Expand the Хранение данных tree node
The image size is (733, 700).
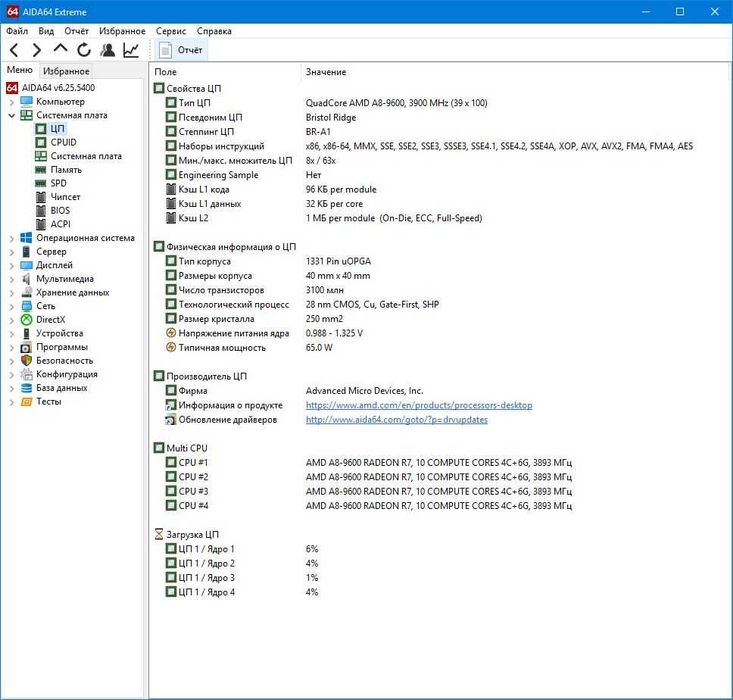pyautogui.click(x=12, y=293)
